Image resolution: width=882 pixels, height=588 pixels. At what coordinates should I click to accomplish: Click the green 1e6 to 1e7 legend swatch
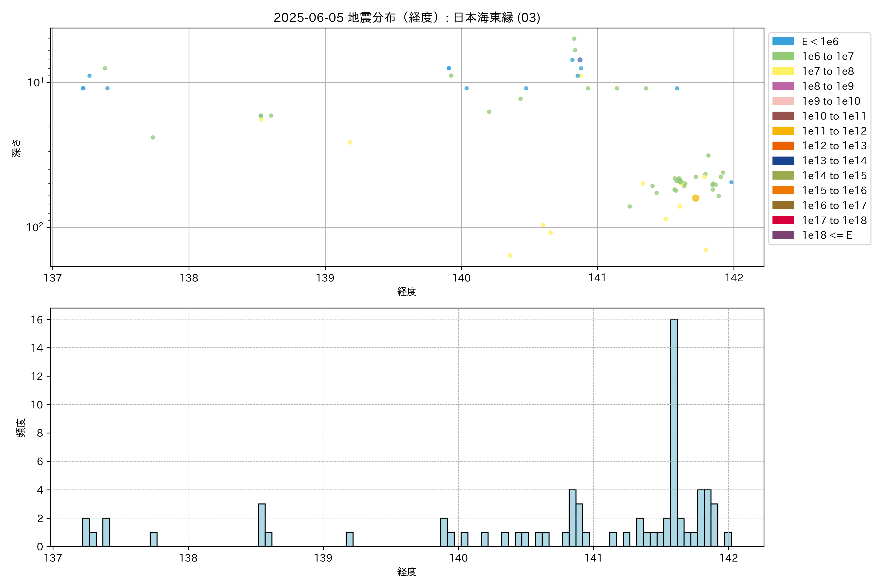[783, 56]
